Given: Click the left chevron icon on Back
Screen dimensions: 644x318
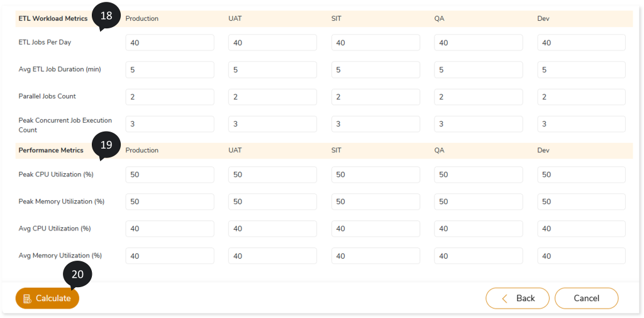Looking at the screenshot, I should pyautogui.click(x=504, y=298).
